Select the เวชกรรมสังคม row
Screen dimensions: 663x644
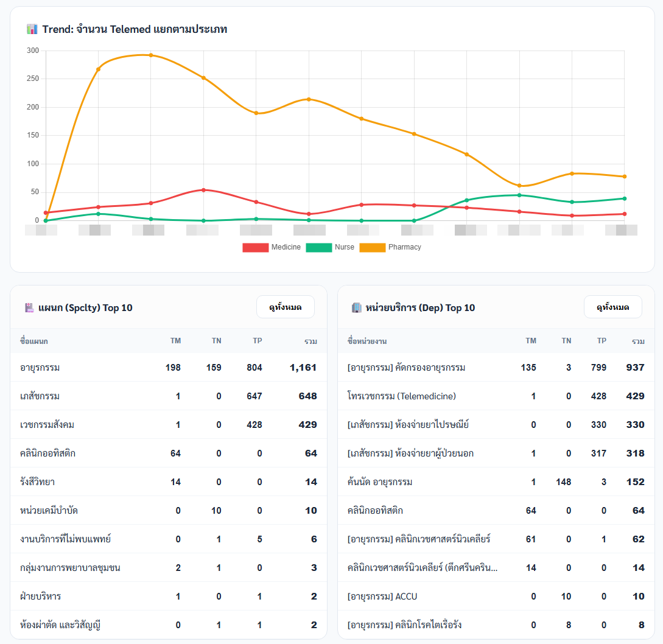pyautogui.click(x=168, y=424)
